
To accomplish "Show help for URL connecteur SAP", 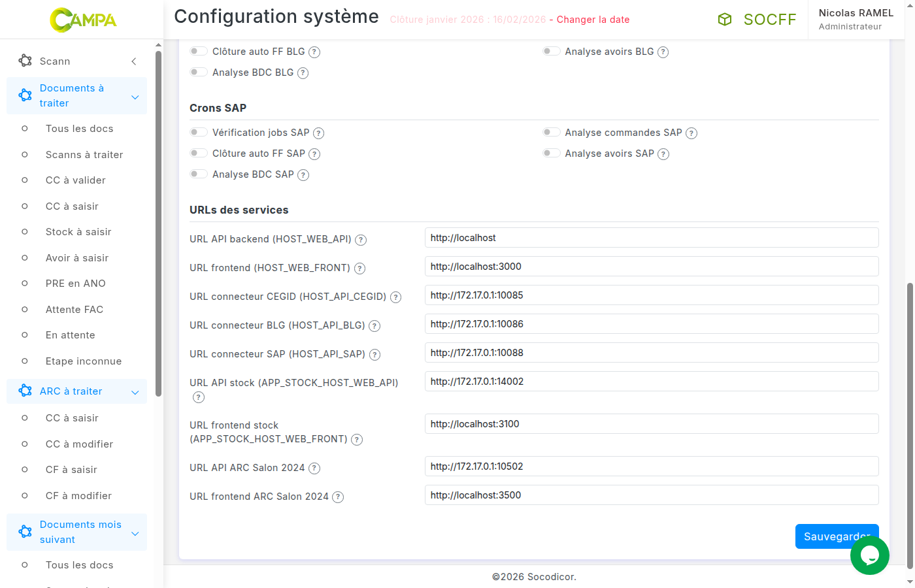I will point(375,355).
